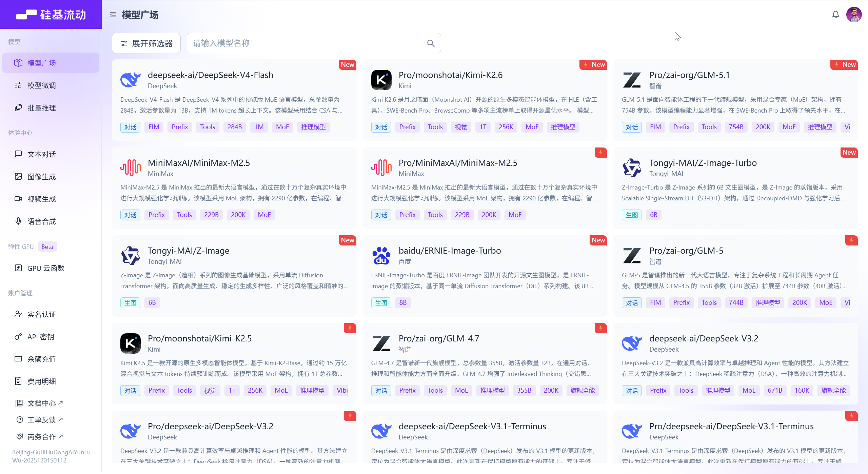This screenshot has width=868, height=474.
Task: Open 余额充值 page
Action: 51,359
